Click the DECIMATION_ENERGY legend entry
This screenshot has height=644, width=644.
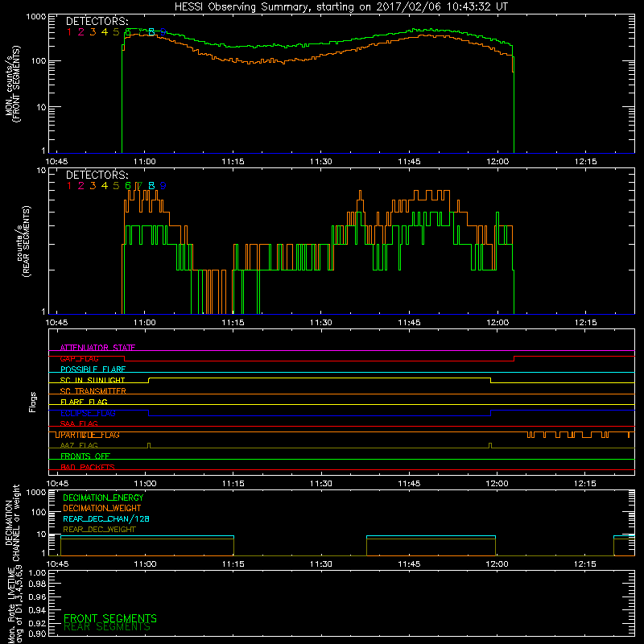[x=103, y=497]
